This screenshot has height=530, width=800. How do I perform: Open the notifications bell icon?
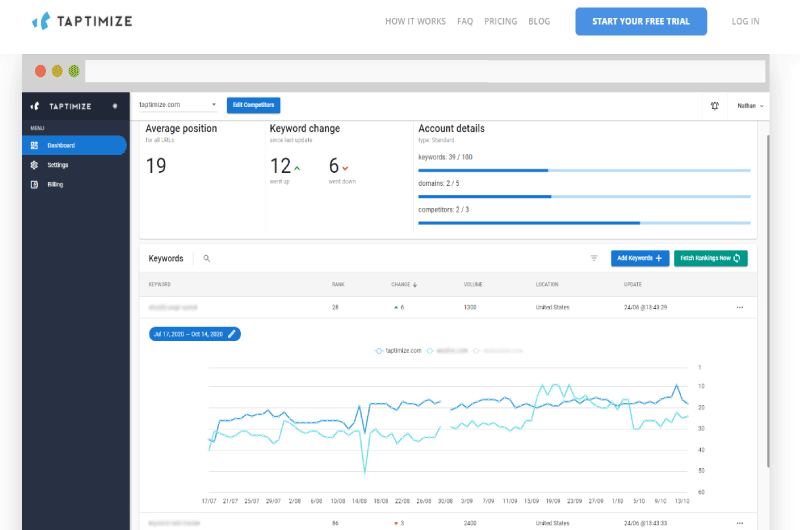[x=715, y=106]
